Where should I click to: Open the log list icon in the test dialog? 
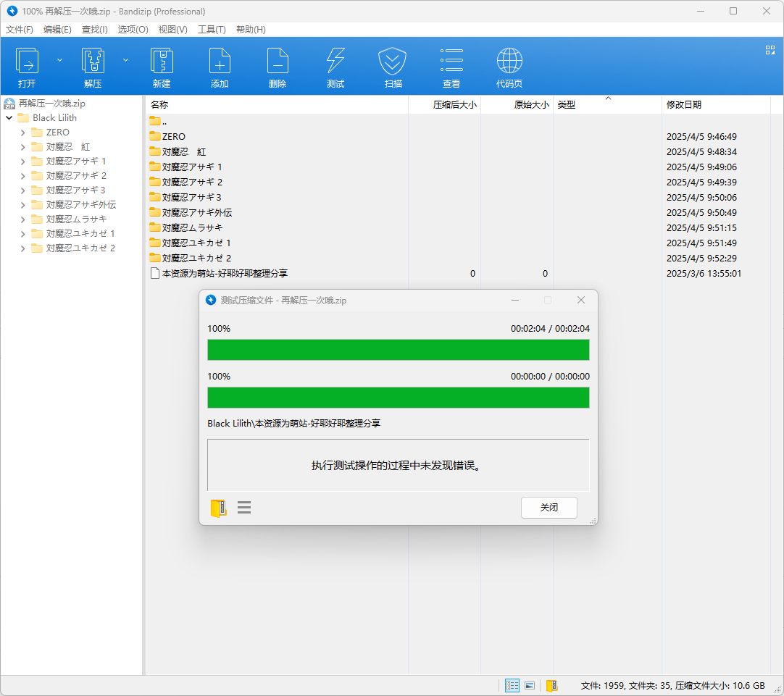point(244,508)
